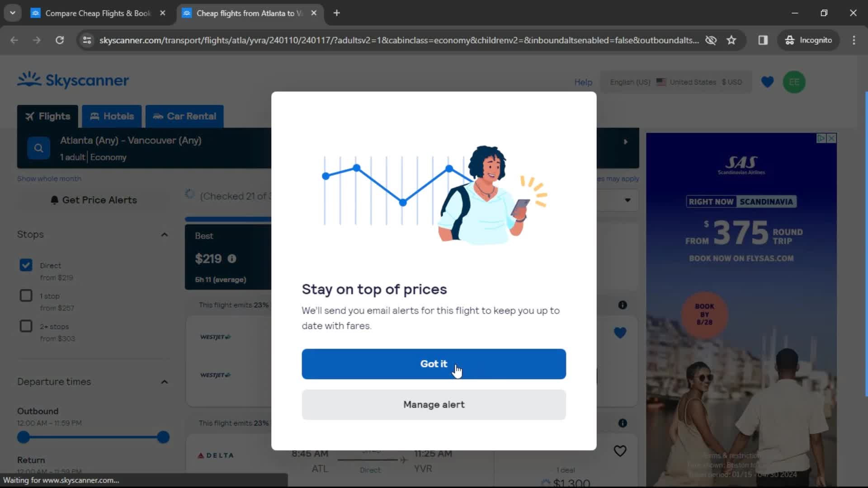Click Manage alert button on modal
This screenshot has height=488, width=868.
[434, 404]
